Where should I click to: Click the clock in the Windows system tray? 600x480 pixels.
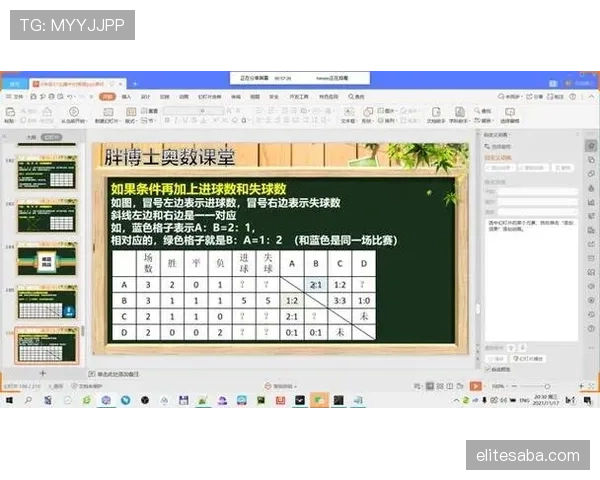tap(546, 400)
